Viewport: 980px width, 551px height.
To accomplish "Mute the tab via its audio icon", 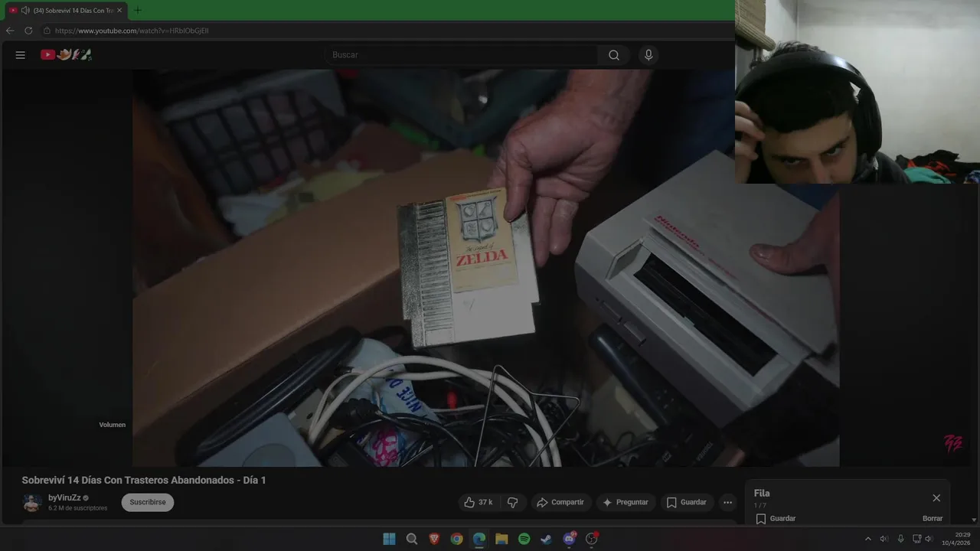I will (25, 11).
